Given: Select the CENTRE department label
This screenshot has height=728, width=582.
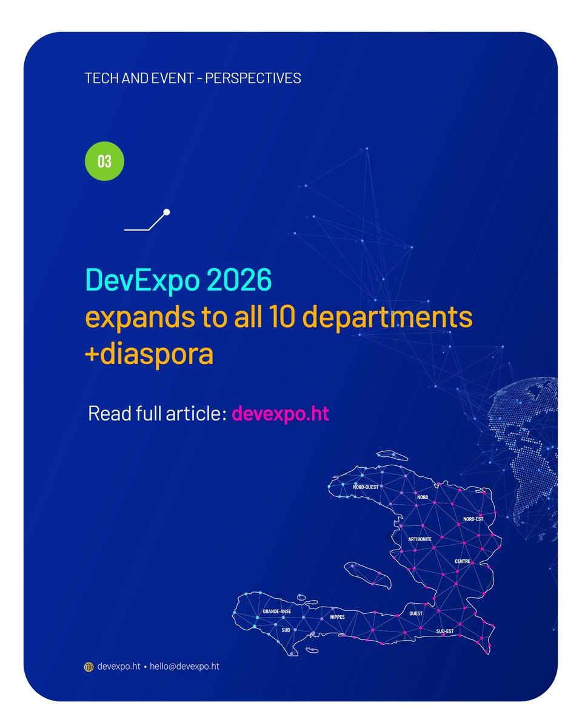Looking at the screenshot, I should (x=463, y=562).
